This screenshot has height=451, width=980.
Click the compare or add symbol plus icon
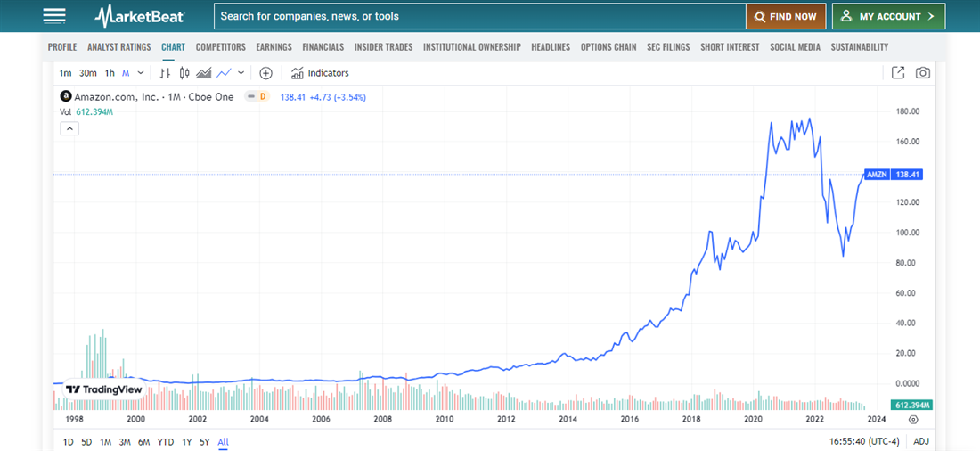pos(265,73)
